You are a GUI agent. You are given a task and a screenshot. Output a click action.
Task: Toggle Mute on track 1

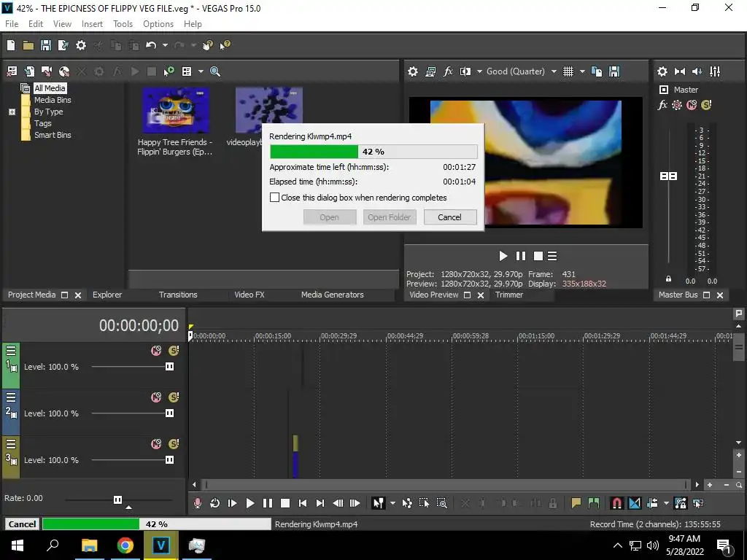(x=156, y=351)
